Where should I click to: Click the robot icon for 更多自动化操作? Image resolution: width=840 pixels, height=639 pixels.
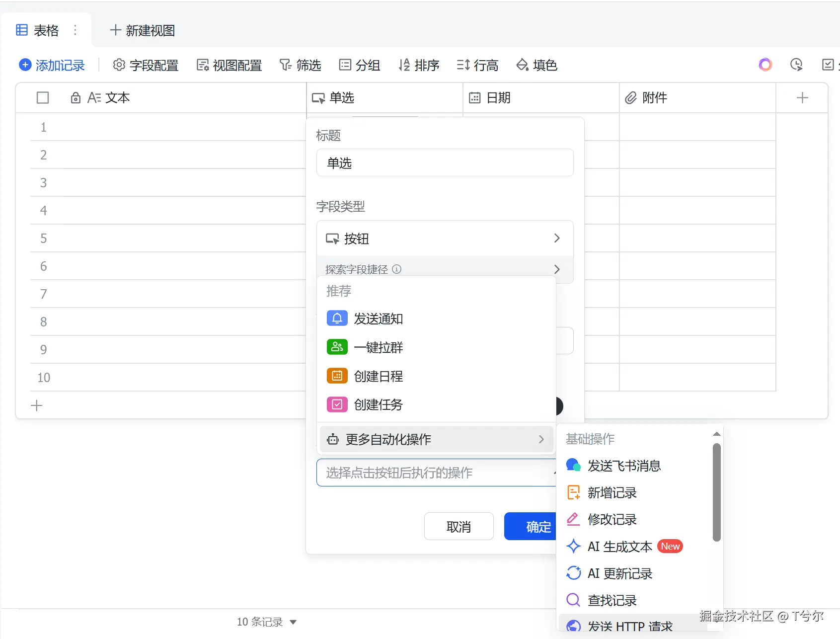click(332, 439)
